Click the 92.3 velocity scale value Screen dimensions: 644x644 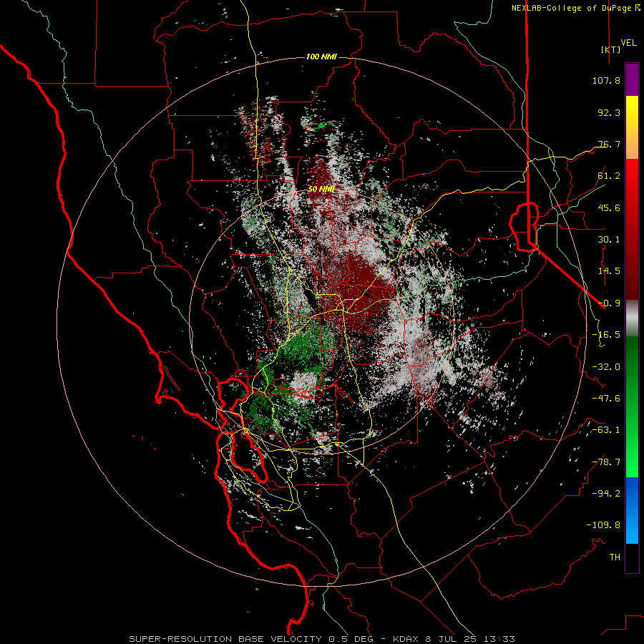pos(609,112)
